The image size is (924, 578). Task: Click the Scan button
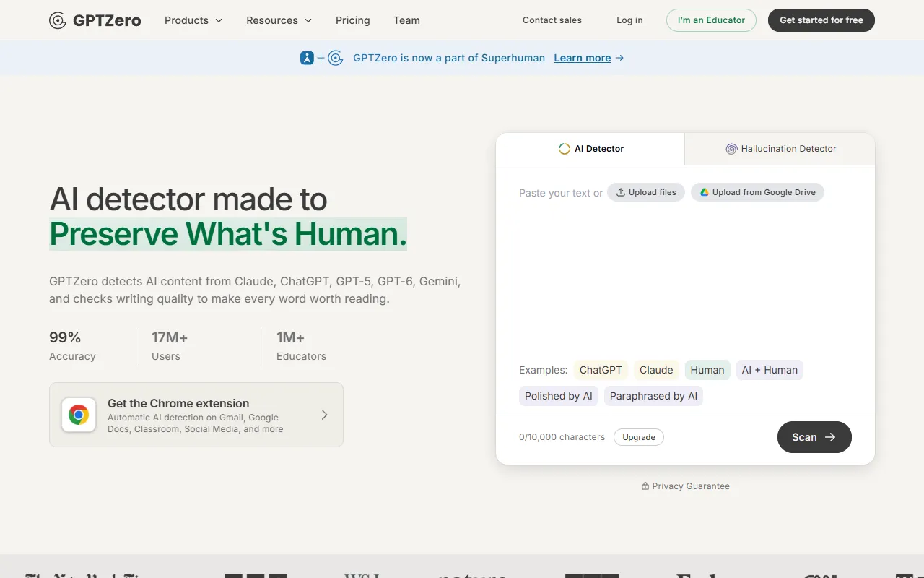pyautogui.click(x=814, y=437)
